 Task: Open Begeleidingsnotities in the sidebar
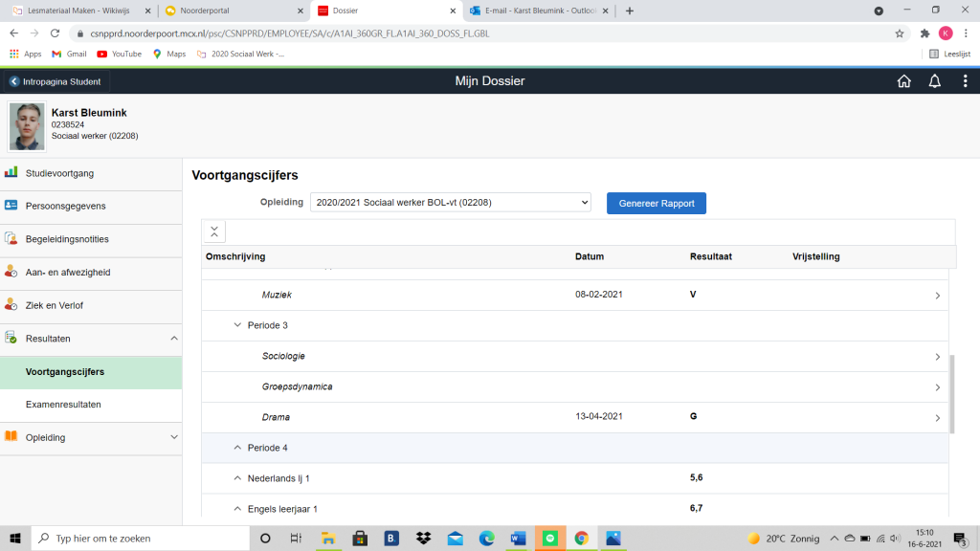tap(67, 239)
